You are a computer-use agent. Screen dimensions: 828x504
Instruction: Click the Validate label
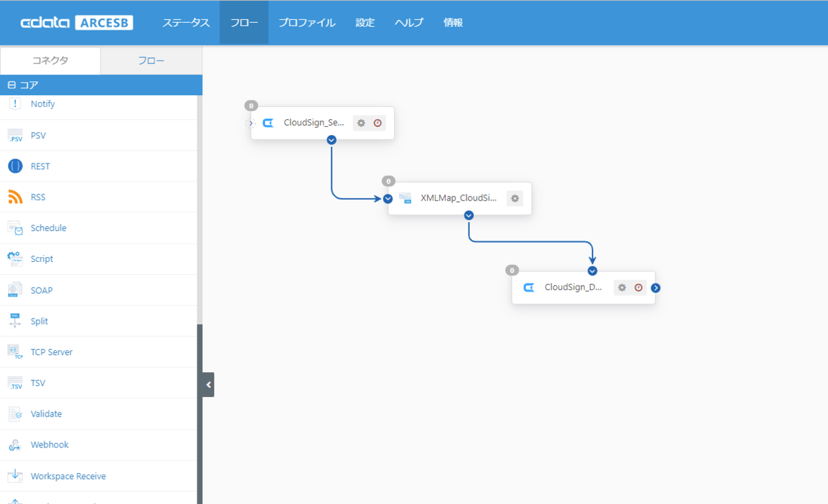[x=46, y=414]
